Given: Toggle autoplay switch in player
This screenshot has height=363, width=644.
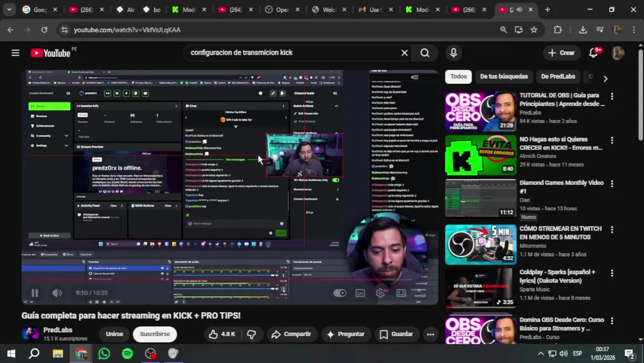Looking at the screenshot, I should [340, 293].
